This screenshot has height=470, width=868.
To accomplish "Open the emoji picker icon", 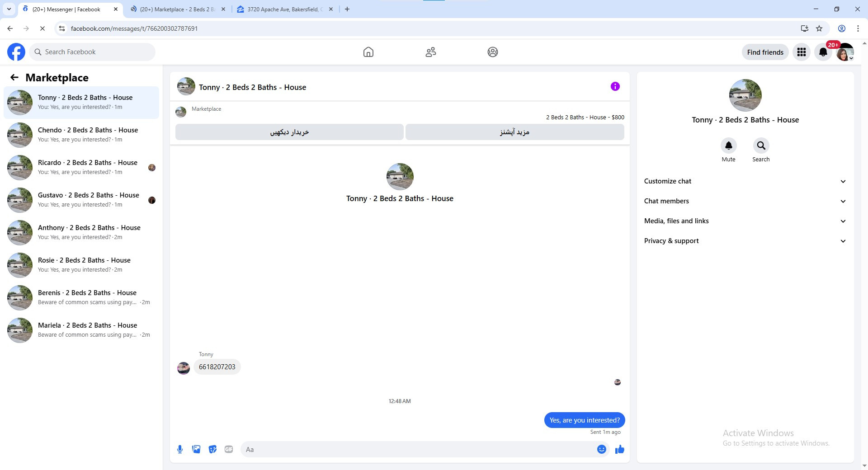I will pyautogui.click(x=602, y=449).
